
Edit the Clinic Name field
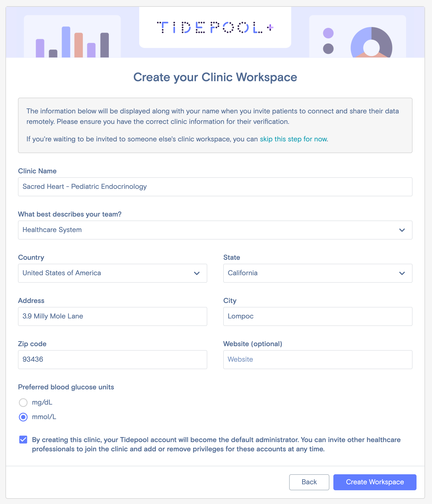tap(215, 187)
